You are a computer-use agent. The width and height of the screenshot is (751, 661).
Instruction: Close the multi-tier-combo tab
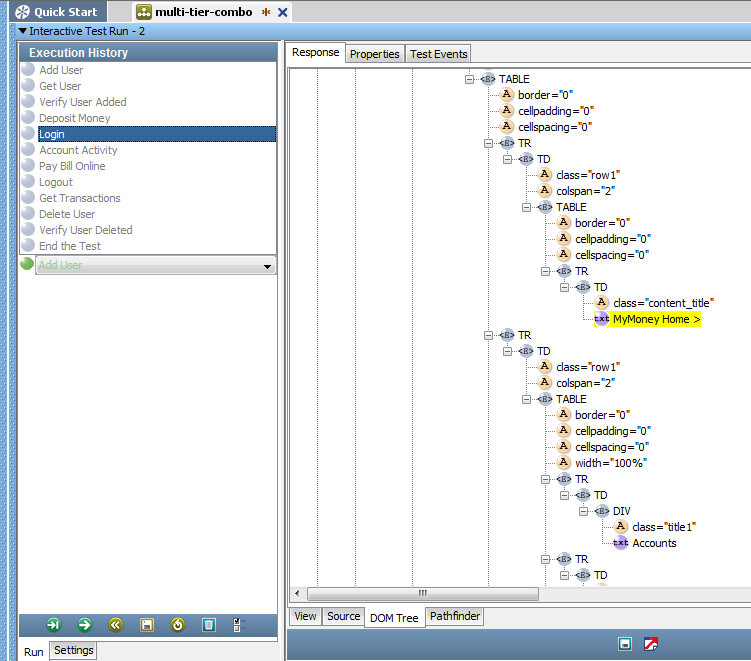[283, 12]
